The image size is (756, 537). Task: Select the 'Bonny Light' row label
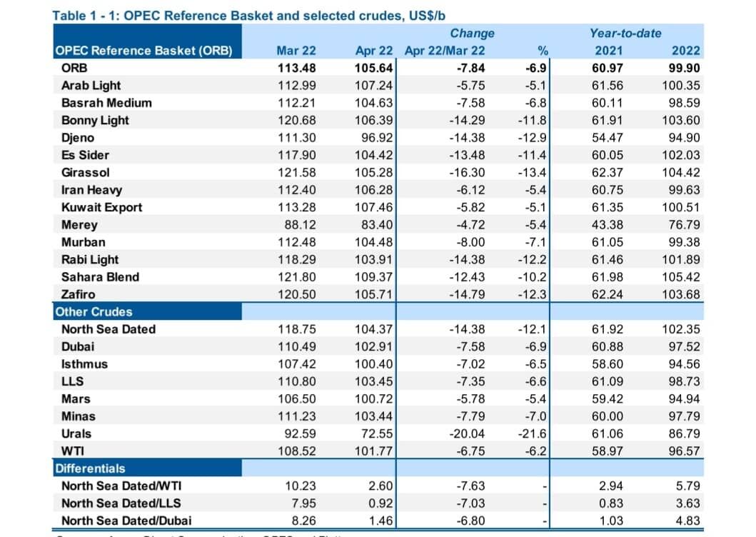(95, 120)
